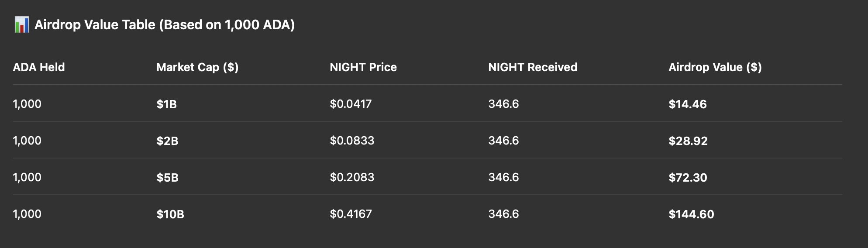
Task: Select the $2B market cap cell
Action: tap(167, 141)
